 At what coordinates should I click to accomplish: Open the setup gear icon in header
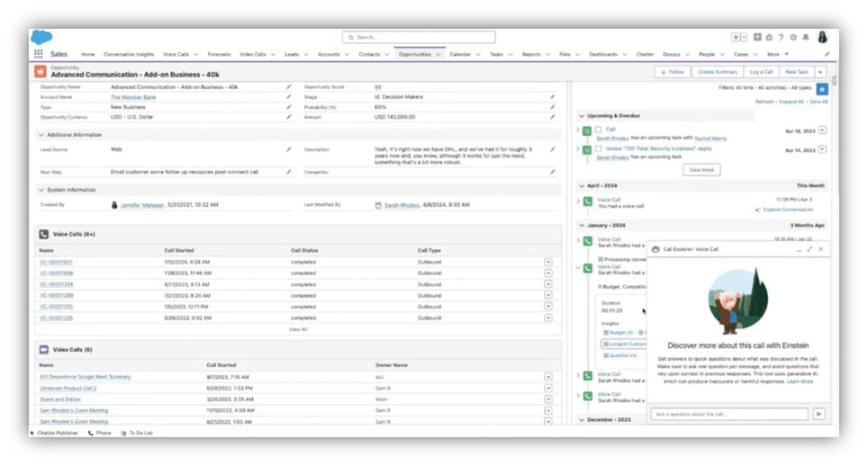(x=792, y=37)
